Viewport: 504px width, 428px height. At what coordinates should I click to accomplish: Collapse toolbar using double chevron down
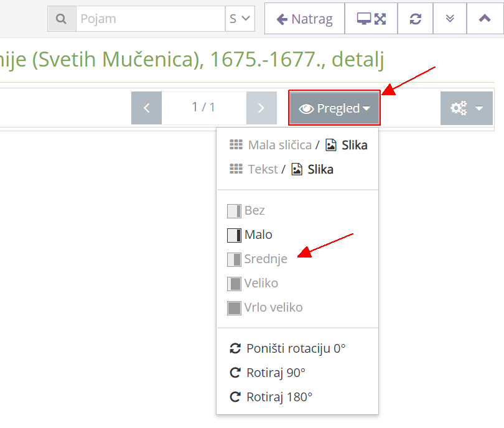449,18
